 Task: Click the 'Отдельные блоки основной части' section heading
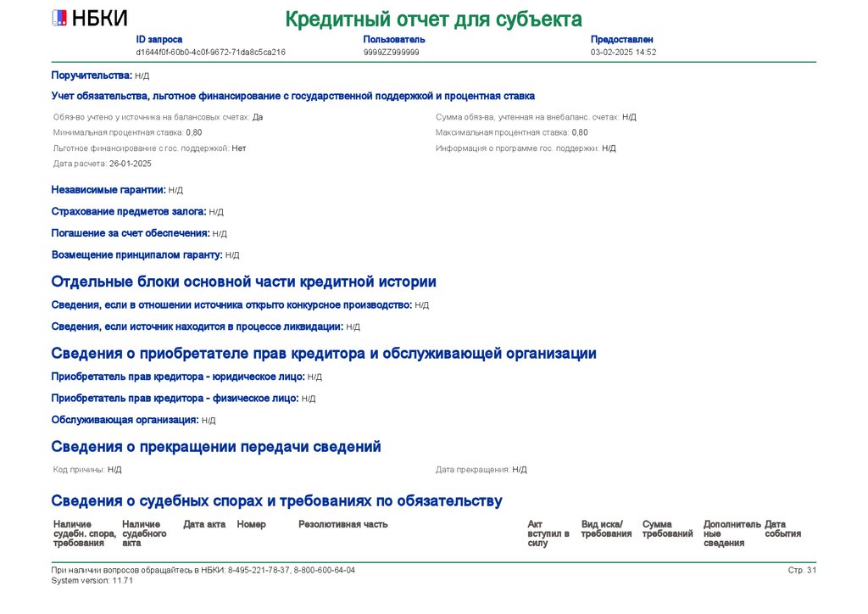click(243, 282)
